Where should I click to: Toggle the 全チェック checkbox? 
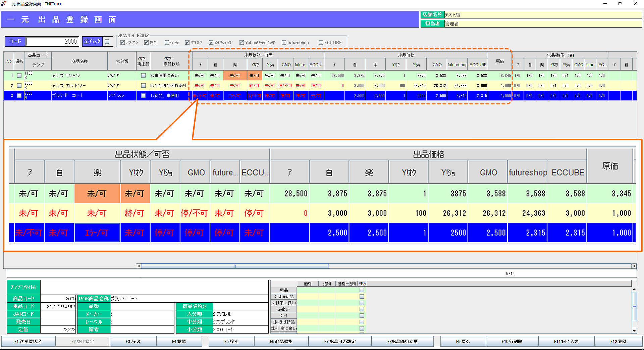tap(107, 41)
